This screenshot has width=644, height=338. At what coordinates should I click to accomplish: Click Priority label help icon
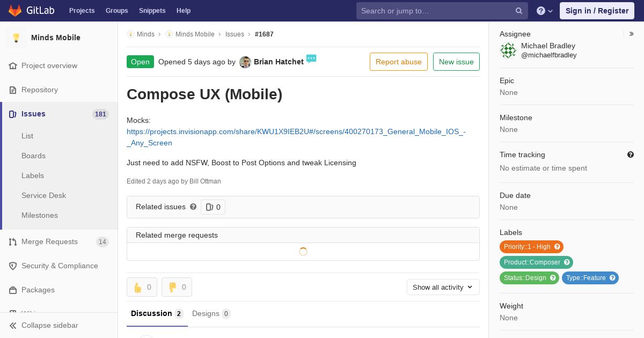coord(558,247)
